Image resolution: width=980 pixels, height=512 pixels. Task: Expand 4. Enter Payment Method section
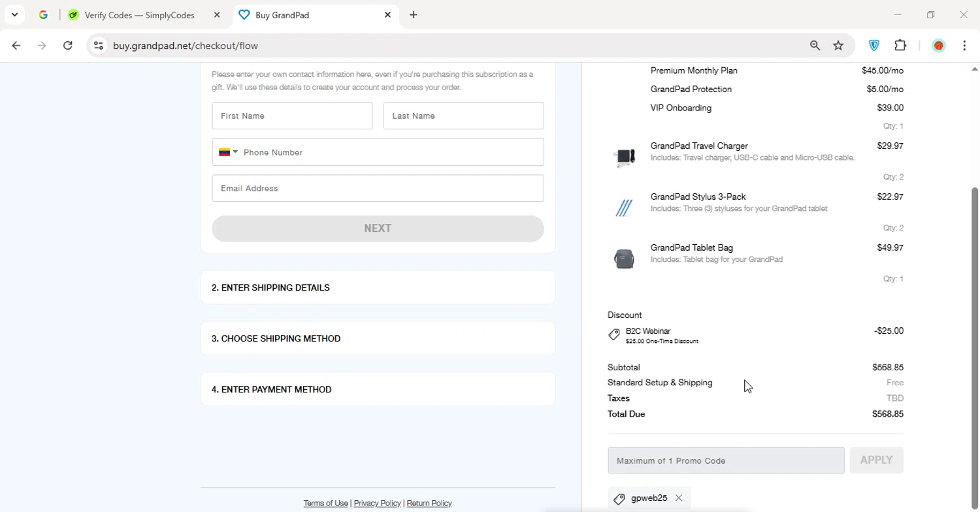(x=378, y=389)
